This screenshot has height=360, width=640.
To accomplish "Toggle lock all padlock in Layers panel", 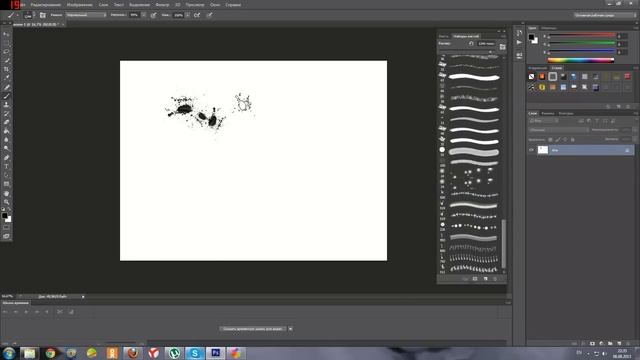I will coord(573,140).
